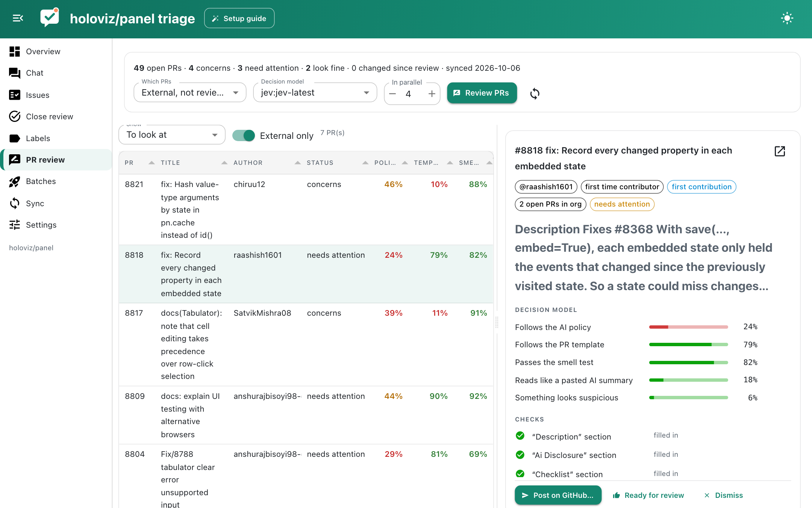Viewport: 812px width, 508px height.
Task: Click the Issues checklist icon in sidebar
Action: (15, 95)
